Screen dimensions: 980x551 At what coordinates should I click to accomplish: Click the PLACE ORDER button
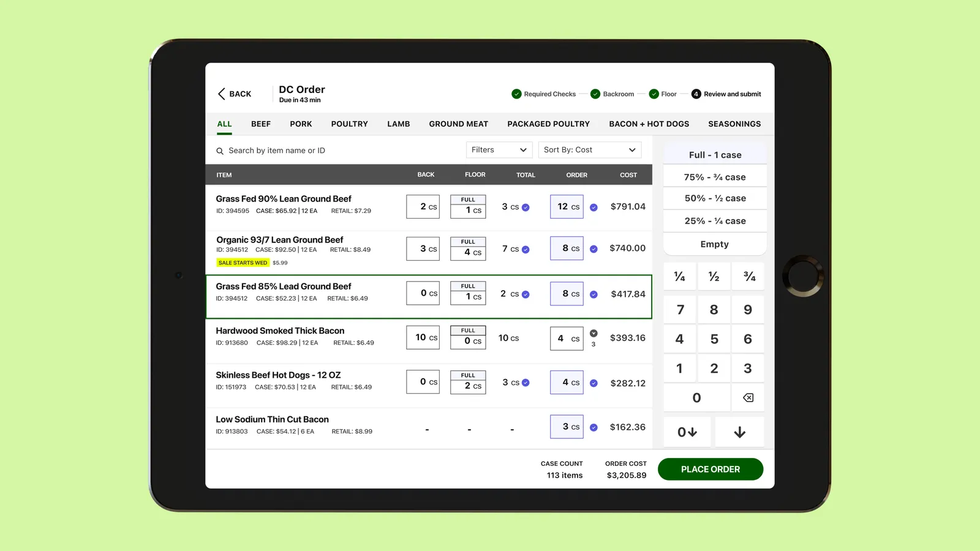(710, 469)
